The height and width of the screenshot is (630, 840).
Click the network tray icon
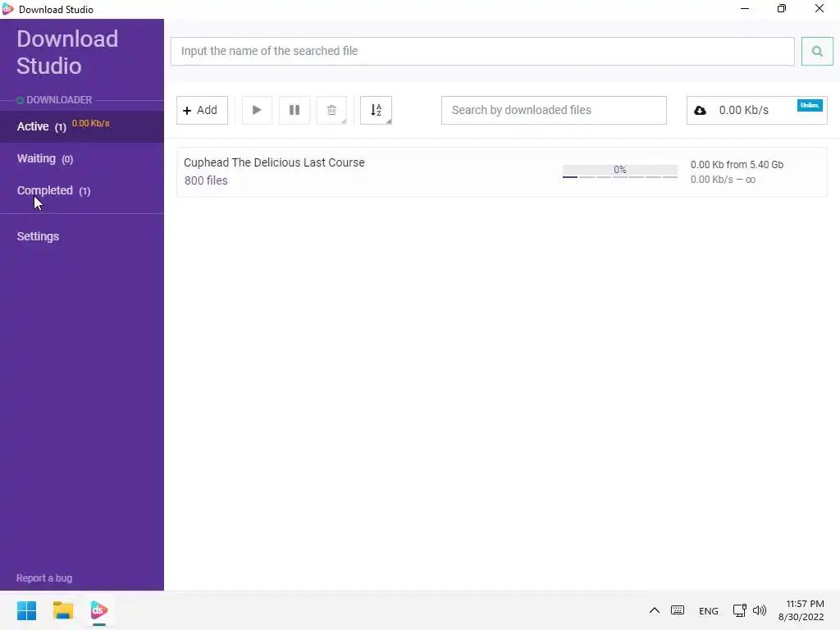tap(739, 610)
